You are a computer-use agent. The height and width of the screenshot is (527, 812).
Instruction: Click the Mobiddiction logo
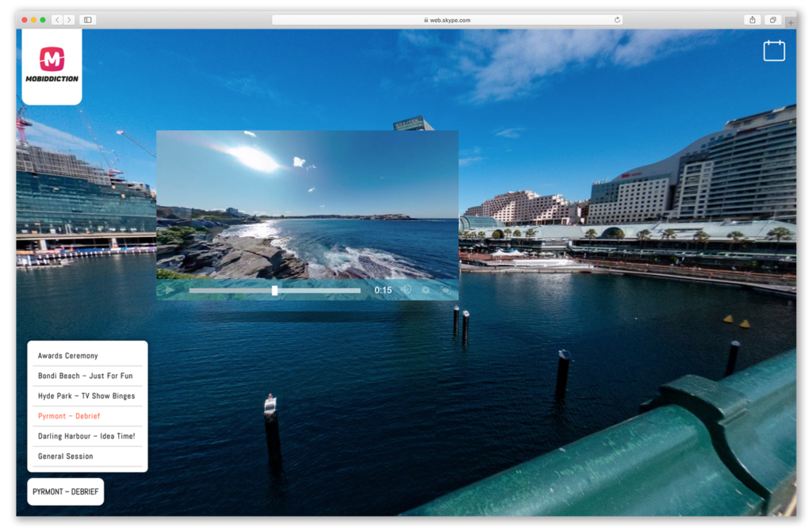52,65
